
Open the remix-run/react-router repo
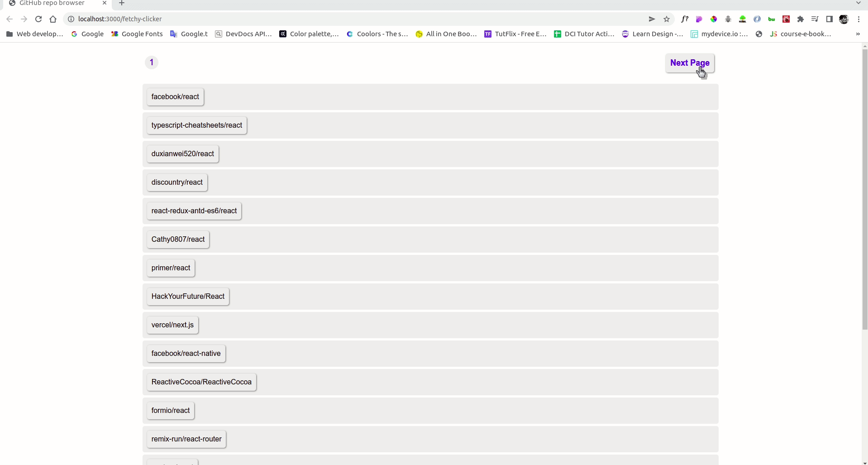(x=186, y=439)
